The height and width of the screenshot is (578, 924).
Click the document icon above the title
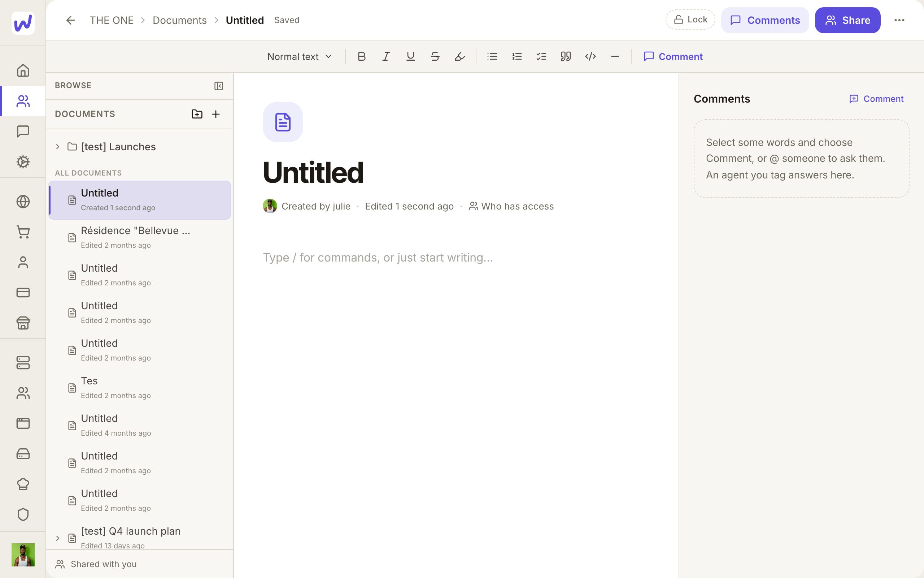[x=283, y=122]
